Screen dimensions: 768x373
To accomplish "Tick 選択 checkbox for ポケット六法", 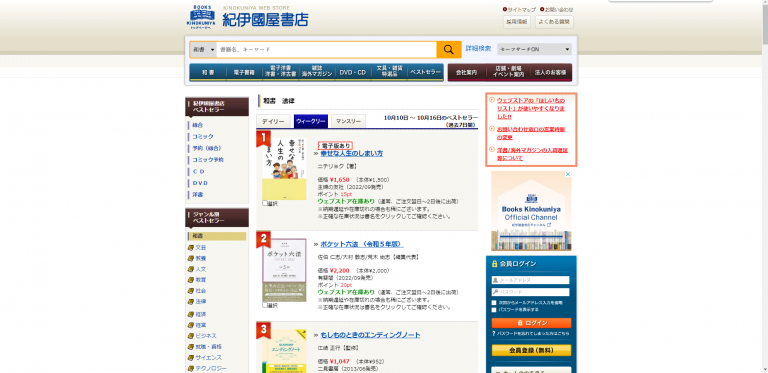I will point(265,305).
